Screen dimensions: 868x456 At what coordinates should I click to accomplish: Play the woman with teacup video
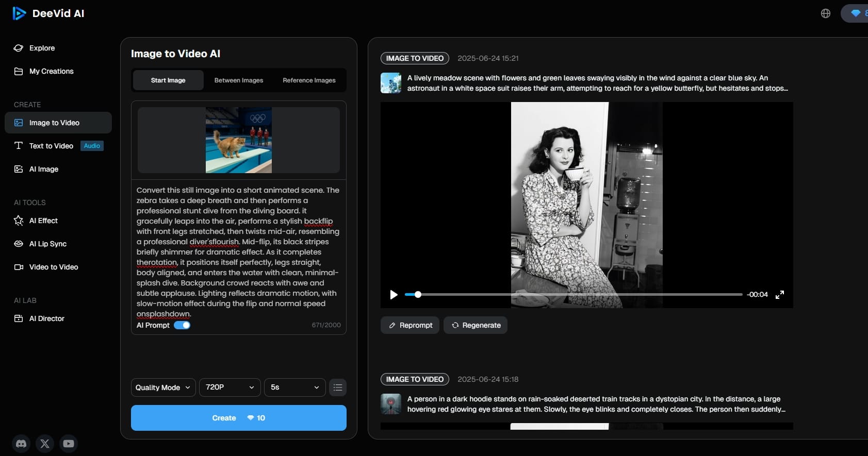click(x=394, y=295)
